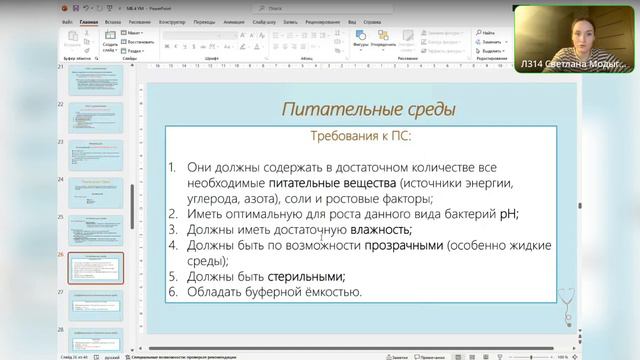Open Заливка фигуры dropdown

(442, 33)
